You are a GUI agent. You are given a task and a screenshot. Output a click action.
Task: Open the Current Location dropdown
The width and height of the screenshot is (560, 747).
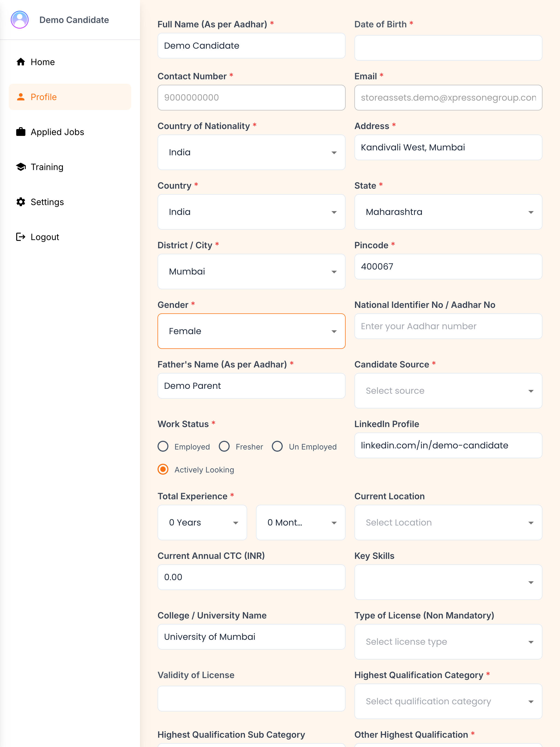pyautogui.click(x=448, y=523)
